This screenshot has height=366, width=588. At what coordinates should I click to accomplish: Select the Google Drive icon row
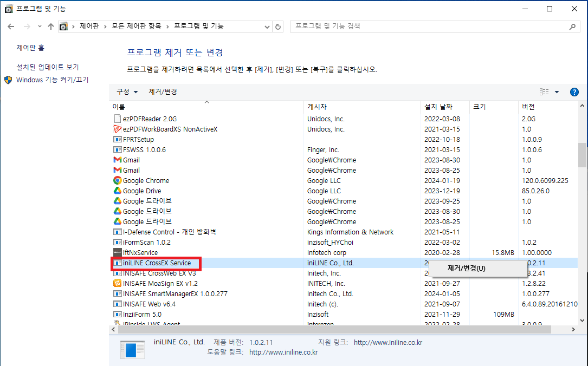pos(118,191)
